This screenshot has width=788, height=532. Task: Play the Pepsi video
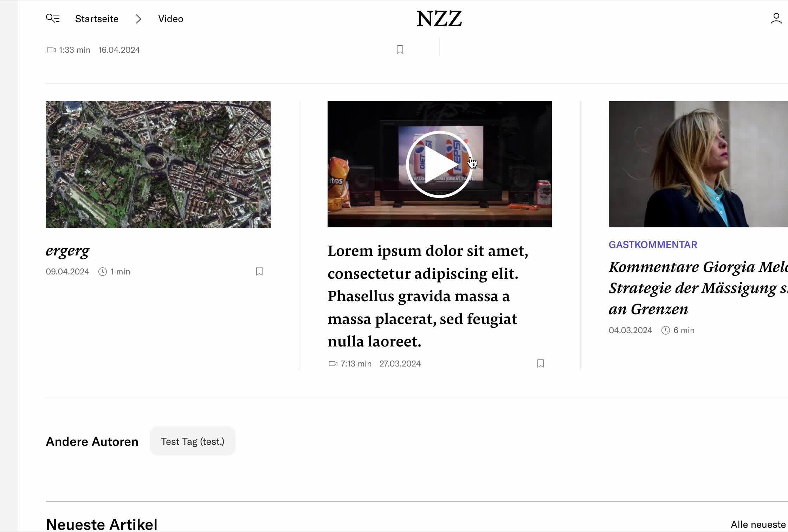439,164
